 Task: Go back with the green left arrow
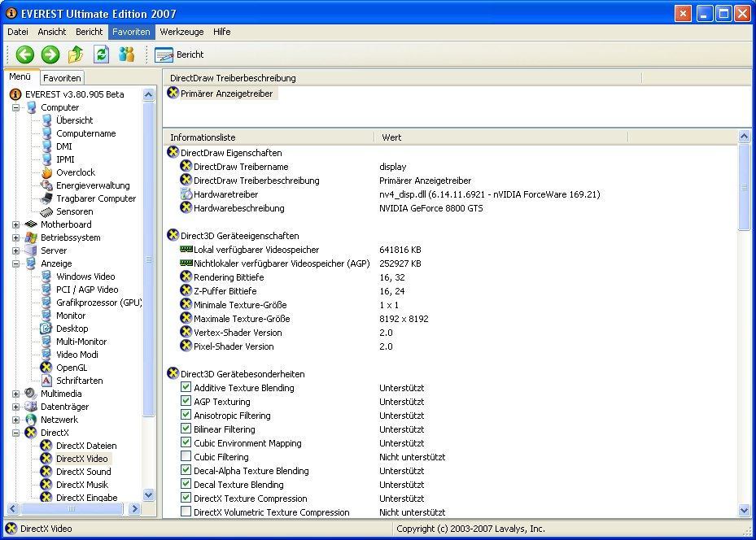pyautogui.click(x=25, y=54)
